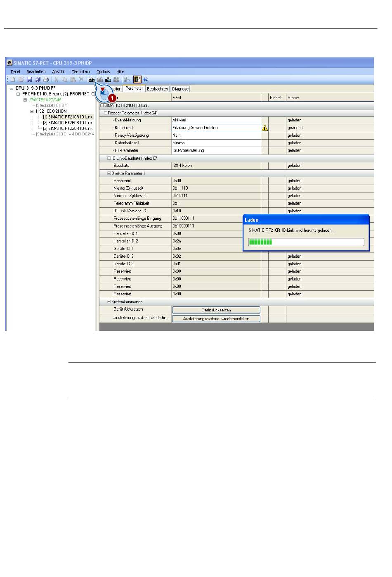Click the SIMATIC S7-PCT title bar icon
Viewport: 392px width, 577px height.
(x=9, y=63)
